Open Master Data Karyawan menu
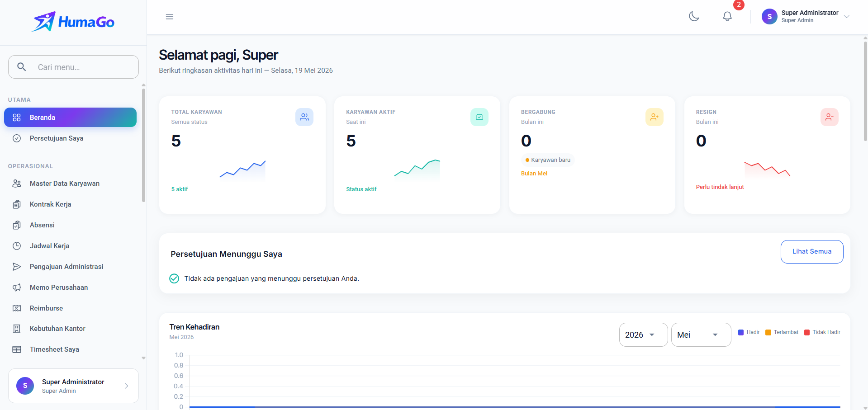 (x=70, y=184)
